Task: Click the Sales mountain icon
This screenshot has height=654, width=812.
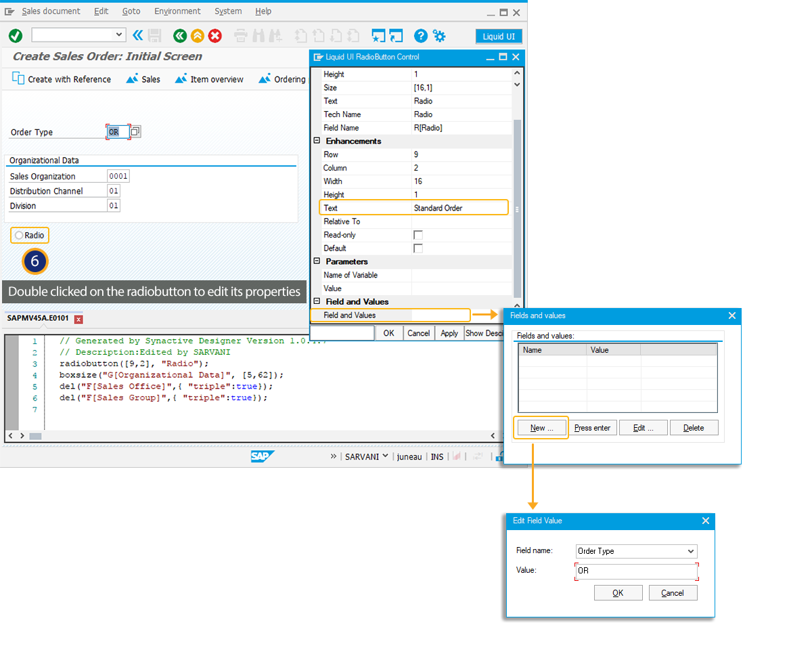Action: tap(132, 79)
